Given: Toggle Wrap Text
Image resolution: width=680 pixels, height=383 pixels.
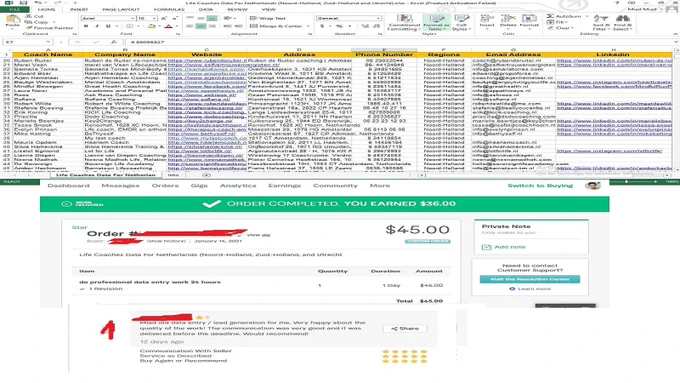Looking at the screenshot, I should pos(268,19).
